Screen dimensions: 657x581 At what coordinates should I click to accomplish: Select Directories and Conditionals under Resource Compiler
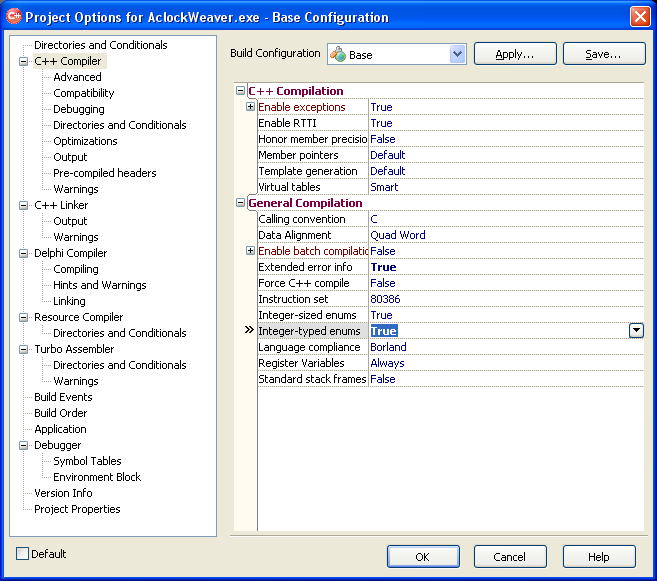click(120, 333)
